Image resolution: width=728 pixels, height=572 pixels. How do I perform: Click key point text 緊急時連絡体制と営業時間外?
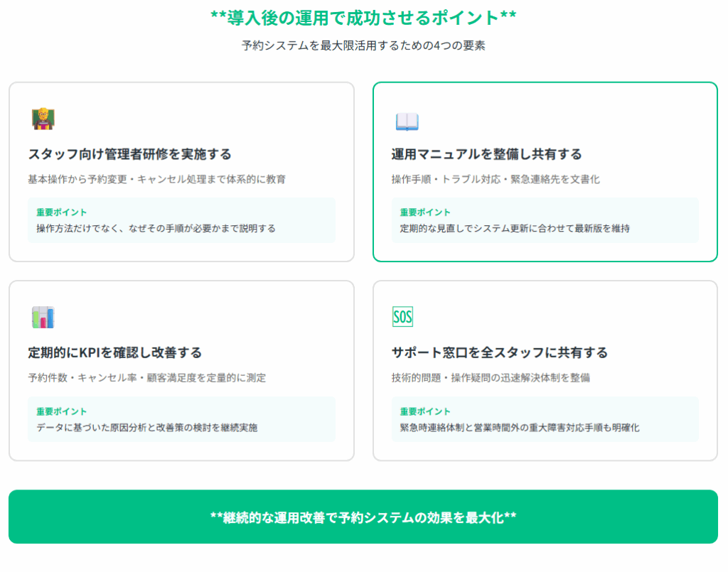tap(519, 428)
